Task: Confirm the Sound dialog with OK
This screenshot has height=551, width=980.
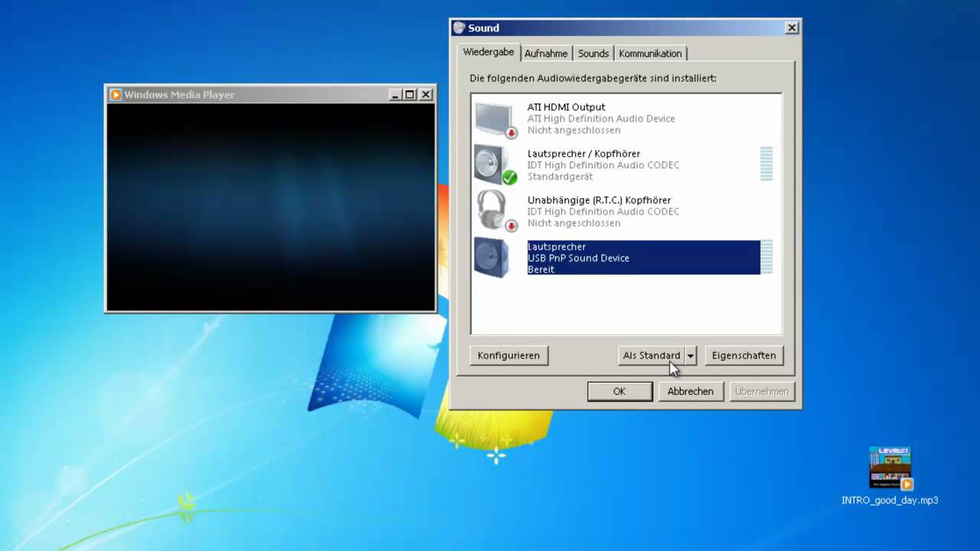Action: click(619, 391)
